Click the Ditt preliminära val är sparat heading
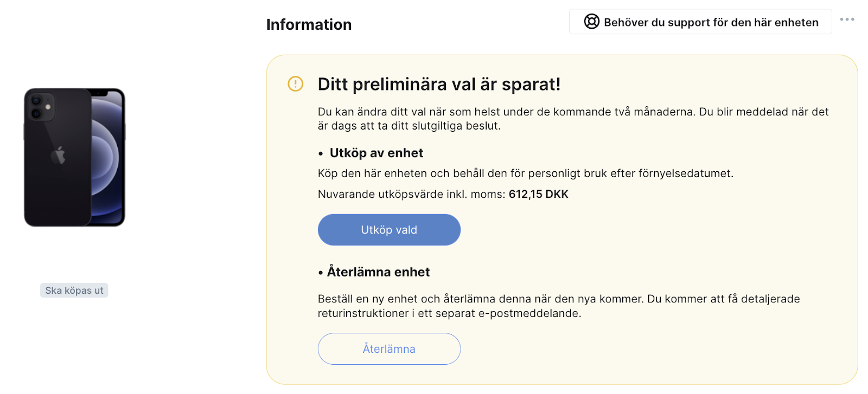868x394 pixels. click(439, 84)
